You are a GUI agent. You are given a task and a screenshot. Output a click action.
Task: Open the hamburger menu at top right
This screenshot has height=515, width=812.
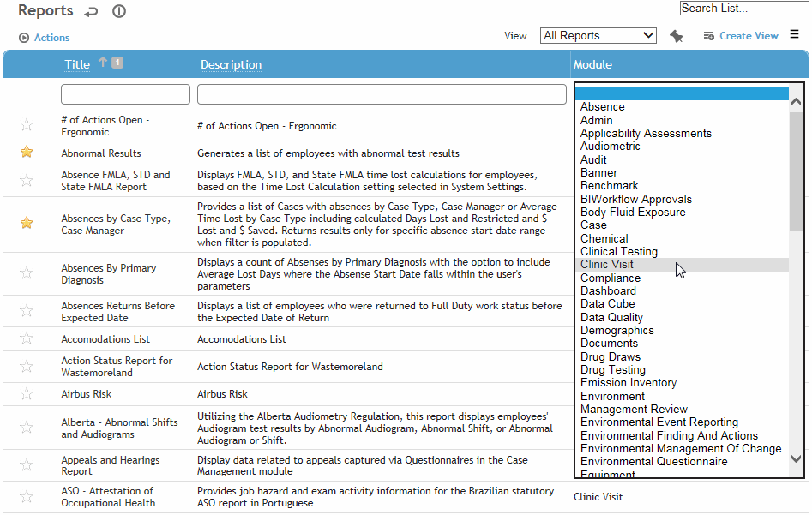(x=794, y=34)
